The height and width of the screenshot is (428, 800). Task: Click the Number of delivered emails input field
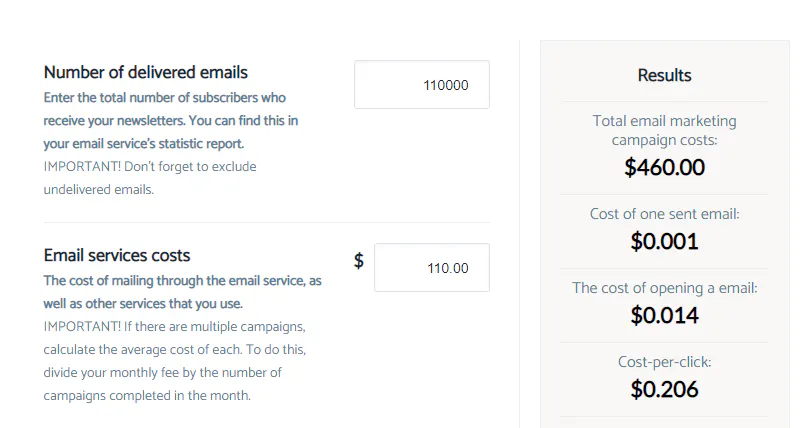pos(422,85)
